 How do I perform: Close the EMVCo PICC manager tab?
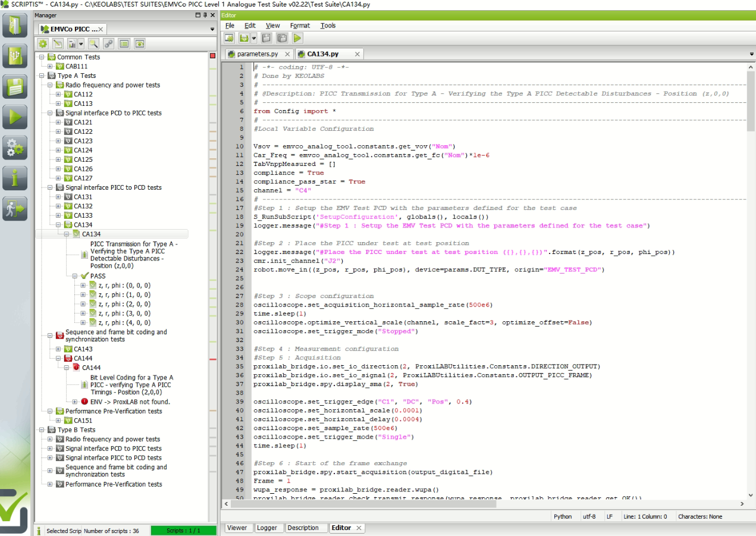[x=101, y=29]
